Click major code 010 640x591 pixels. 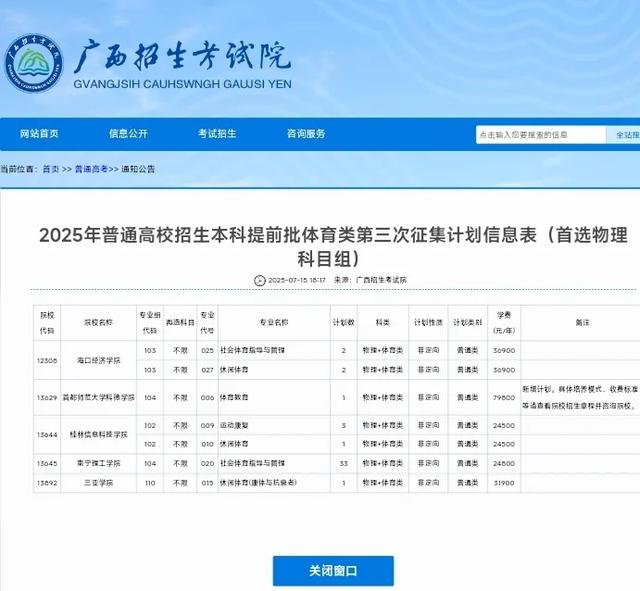click(x=207, y=444)
